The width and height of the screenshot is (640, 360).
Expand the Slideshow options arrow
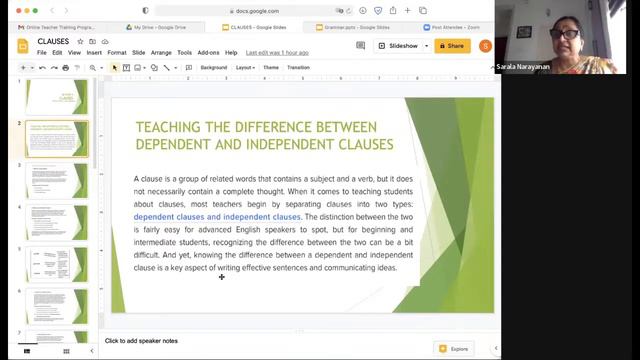pos(427,46)
